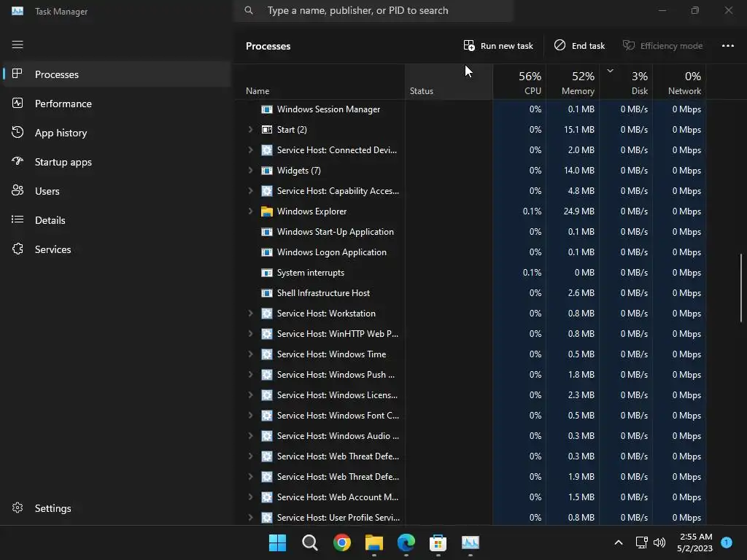This screenshot has height=560, width=747.
Task: Expand Service Host: Capability Acces... group
Action: [251, 191]
